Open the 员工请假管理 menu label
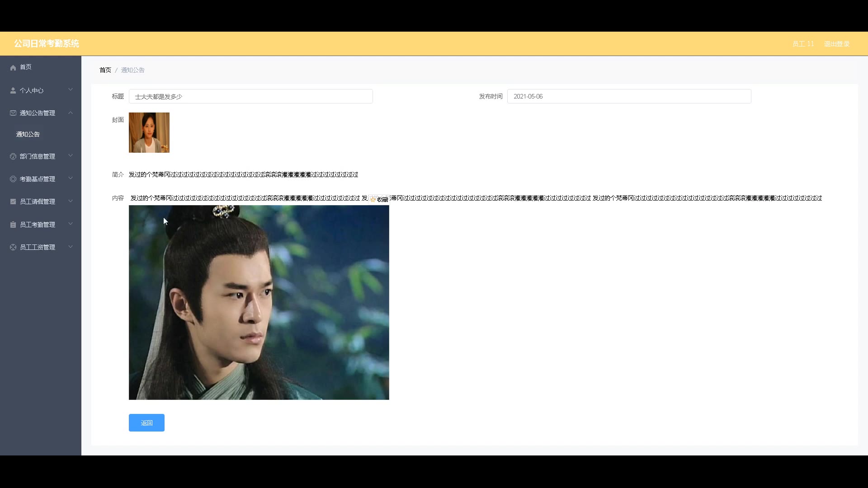Viewport: 868px width, 488px height. pos(38,202)
